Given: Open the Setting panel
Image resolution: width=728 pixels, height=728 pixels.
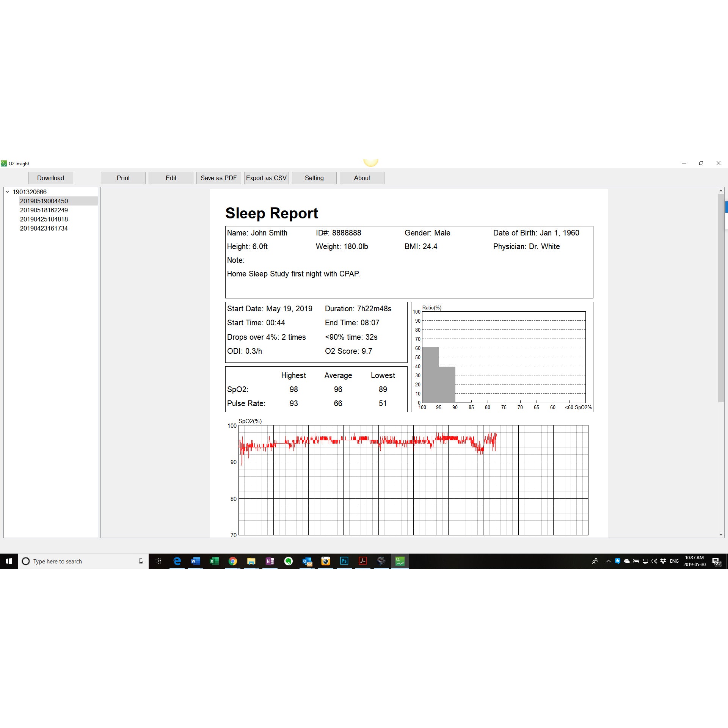Looking at the screenshot, I should 314,177.
